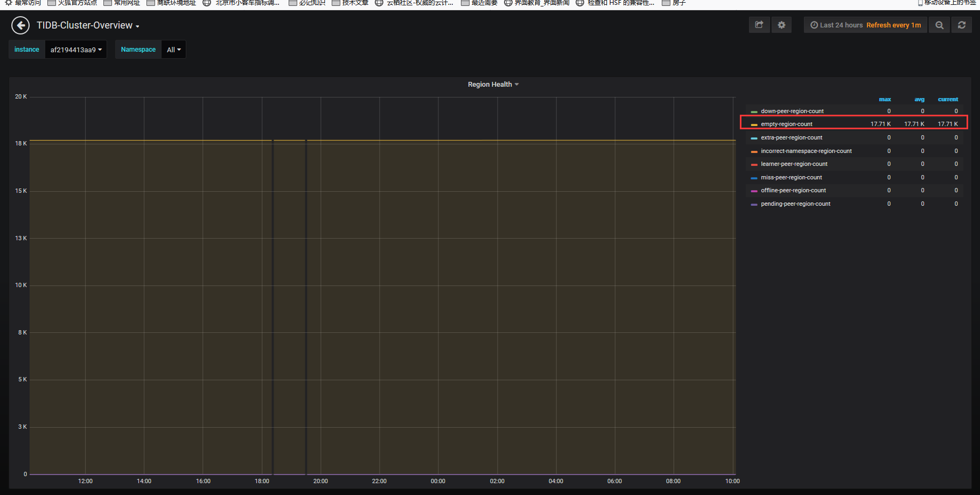Toggle the down-peer-region-count legend series
Viewport: 980px width, 495px height.
(x=792, y=111)
